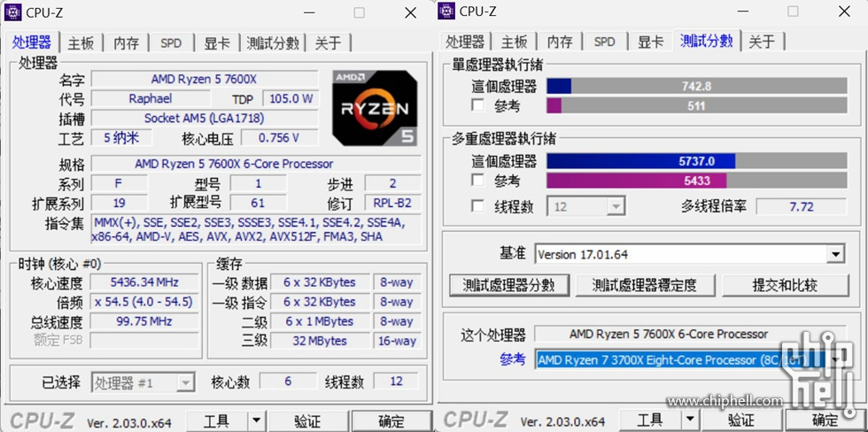868x432 pixels.
Task: Click the 工具 button in right window
Action: pyautogui.click(x=650, y=421)
